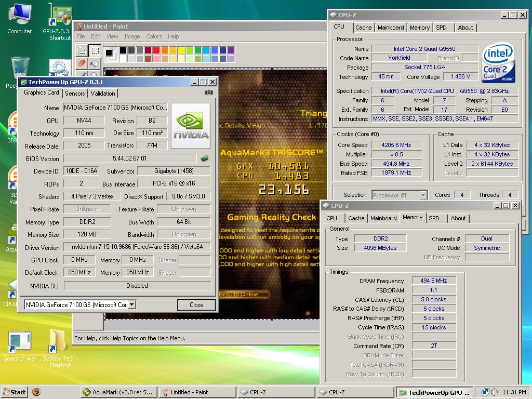Click the network tray icon
Viewport: 532px width, 399px height.
(x=485, y=392)
